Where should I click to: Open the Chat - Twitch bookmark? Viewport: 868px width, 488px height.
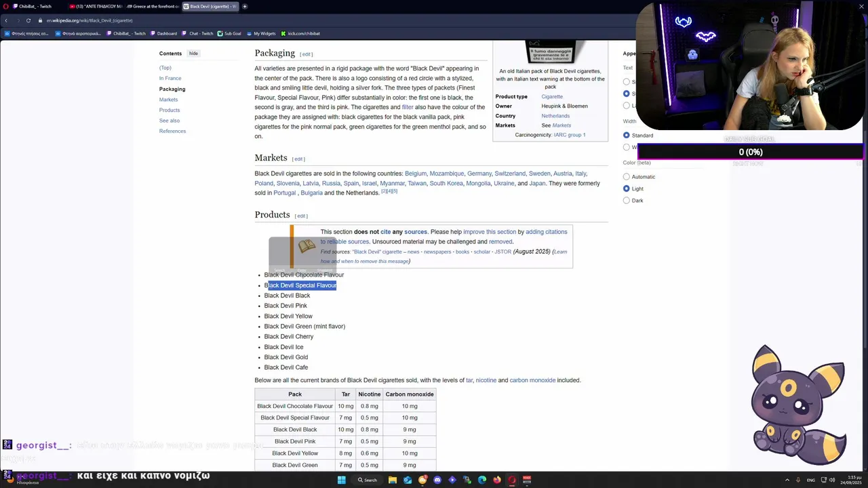198,33
